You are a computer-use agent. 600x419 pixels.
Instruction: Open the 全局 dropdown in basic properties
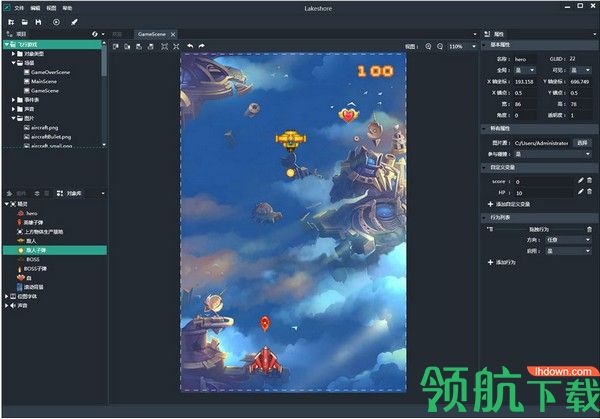(525, 70)
